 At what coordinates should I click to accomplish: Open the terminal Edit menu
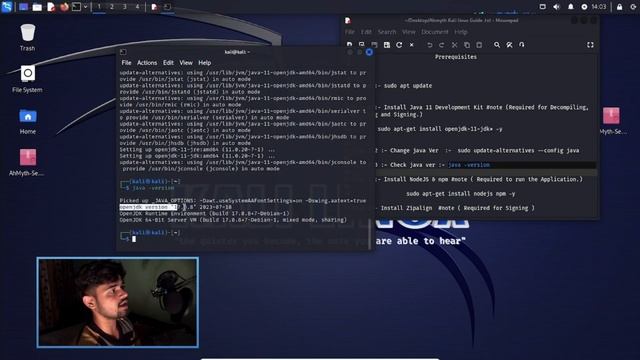click(168, 63)
